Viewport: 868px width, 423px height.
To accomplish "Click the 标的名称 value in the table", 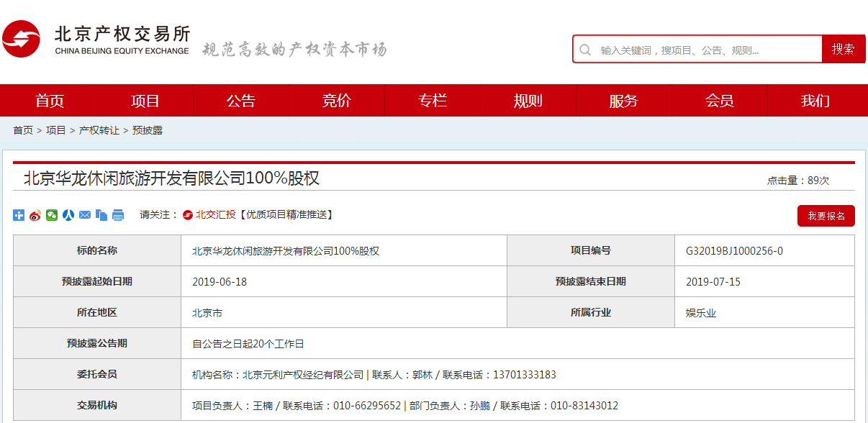I will pos(286,251).
